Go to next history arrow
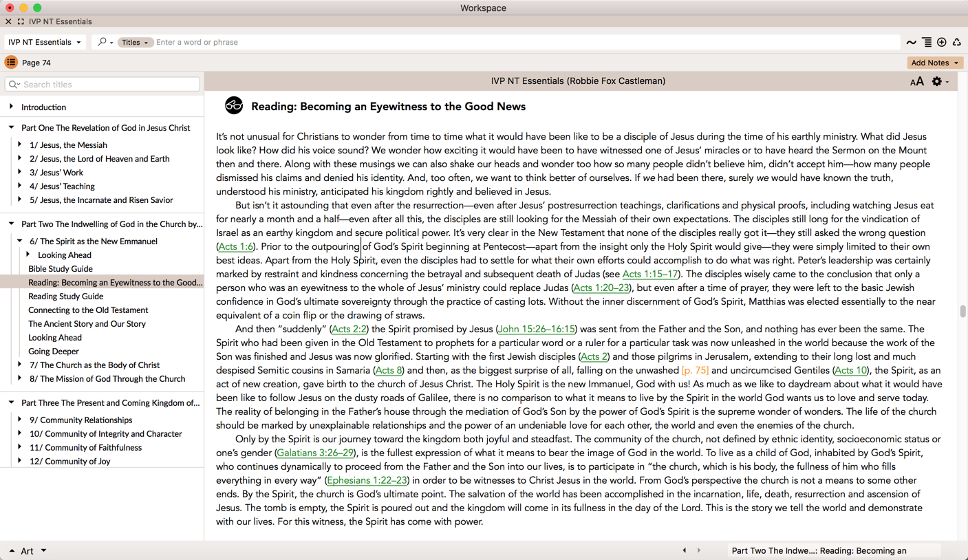968x560 pixels. [699, 550]
